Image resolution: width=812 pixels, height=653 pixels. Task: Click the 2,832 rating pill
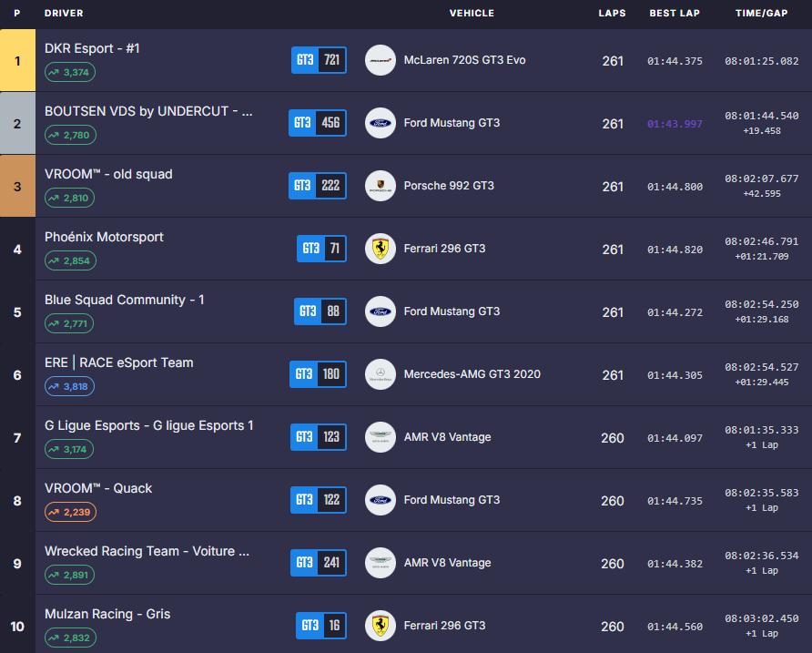click(70, 638)
